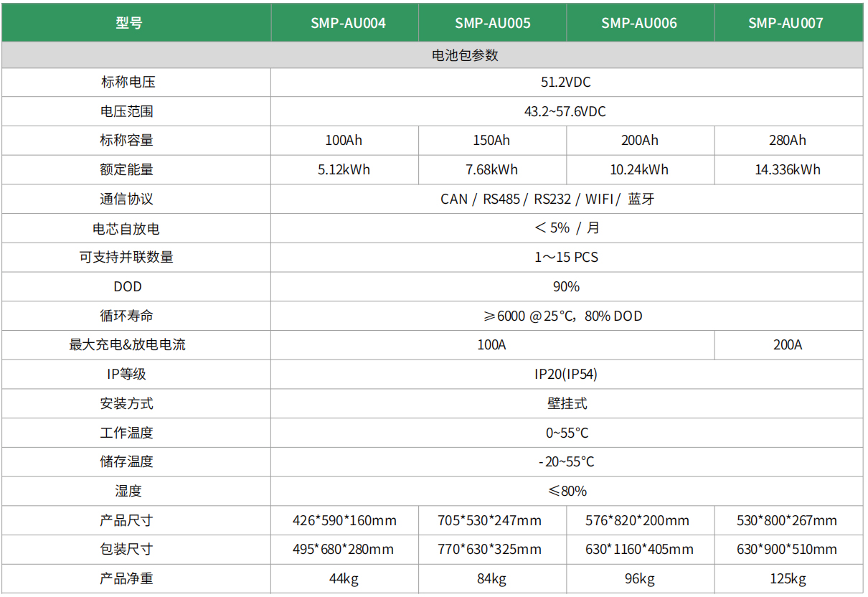868x597 pixels.
Task: Select the 426*590*160mm product size cell
Action: pos(344,520)
